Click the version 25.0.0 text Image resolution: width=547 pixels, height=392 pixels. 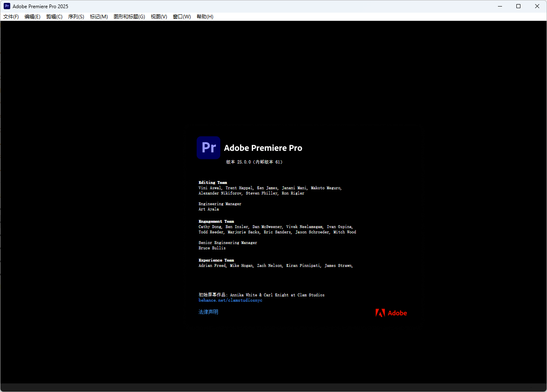(254, 162)
